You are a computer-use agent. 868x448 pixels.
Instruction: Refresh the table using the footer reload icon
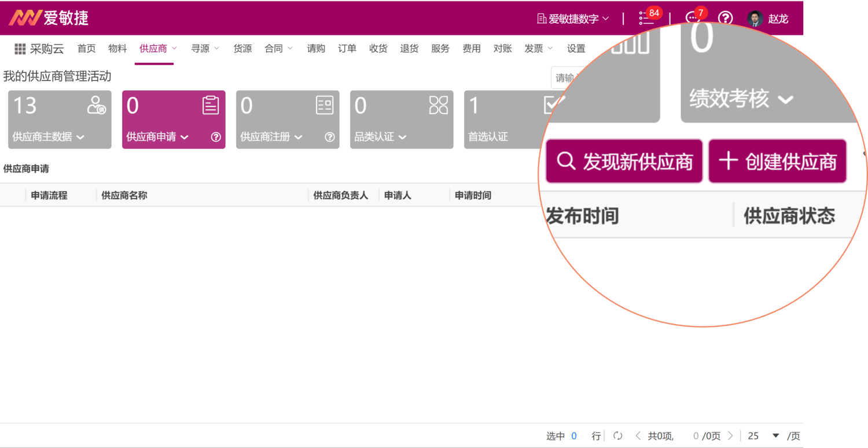click(618, 436)
